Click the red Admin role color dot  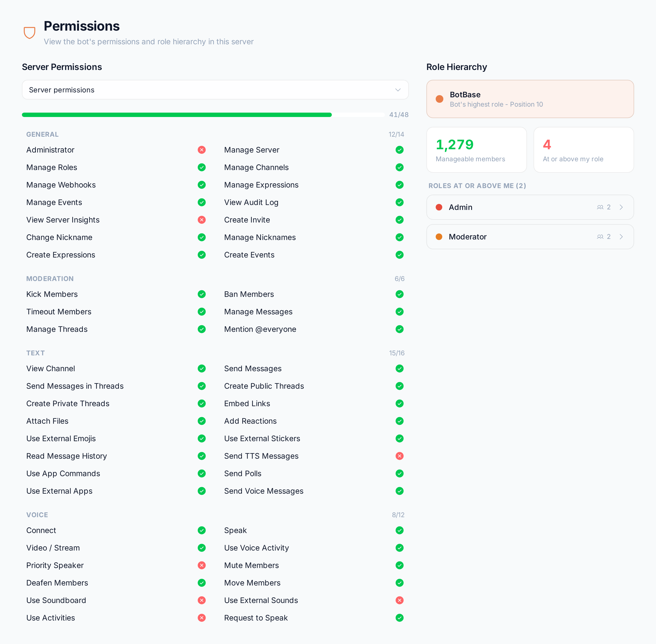pyautogui.click(x=439, y=207)
